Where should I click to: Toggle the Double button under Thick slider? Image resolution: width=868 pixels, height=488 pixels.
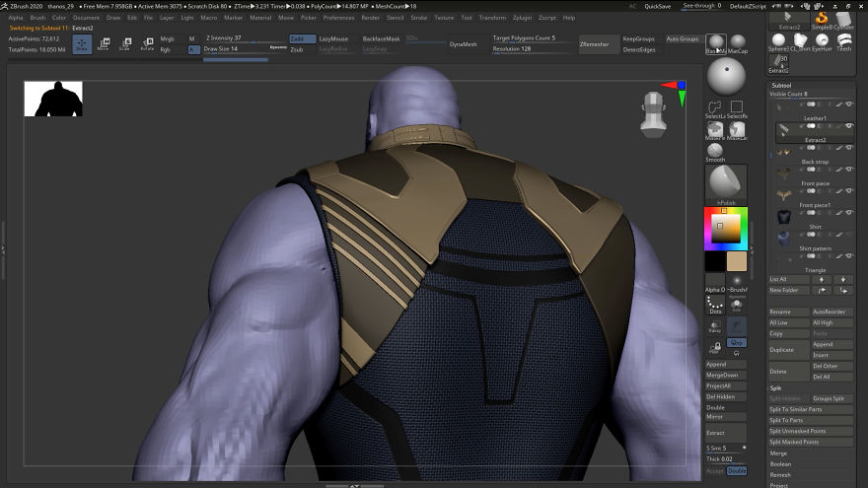coord(736,471)
